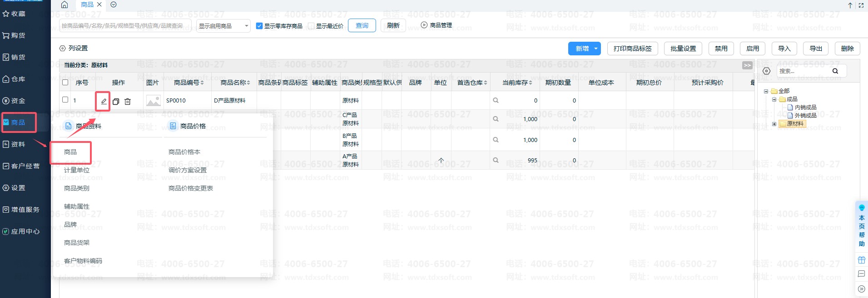Open the 显示启用商品 dropdown
Image resolution: width=868 pixels, height=298 pixels.
click(223, 26)
